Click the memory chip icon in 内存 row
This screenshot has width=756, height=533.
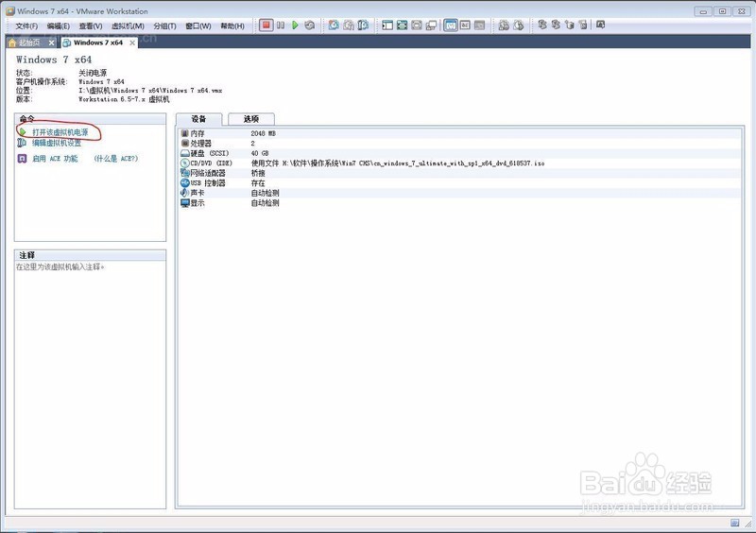(184, 133)
